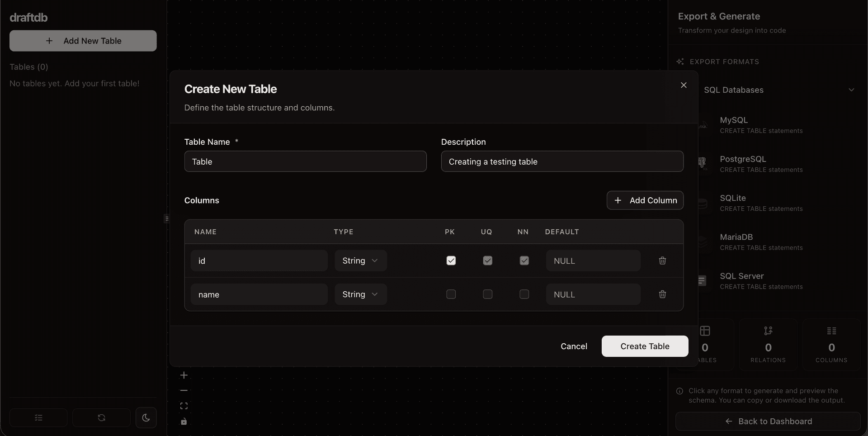Zoom in on the canvas
This screenshot has height=436, width=868.
[x=184, y=375]
